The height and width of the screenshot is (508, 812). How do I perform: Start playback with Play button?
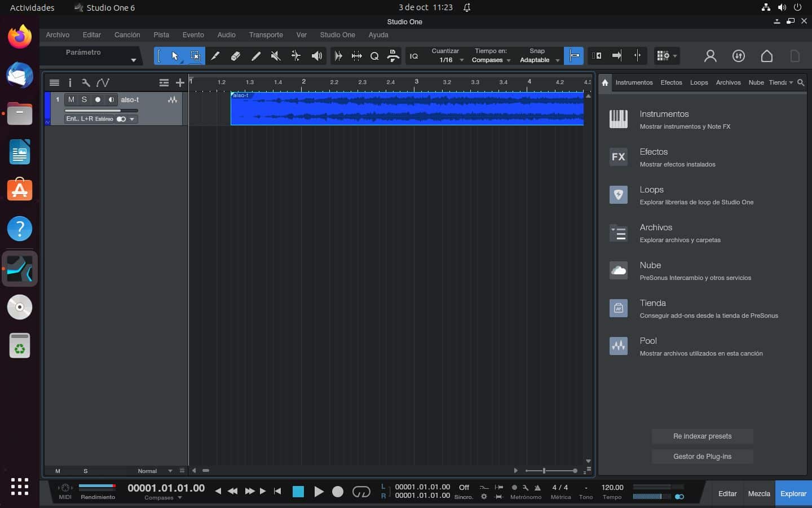click(x=319, y=492)
